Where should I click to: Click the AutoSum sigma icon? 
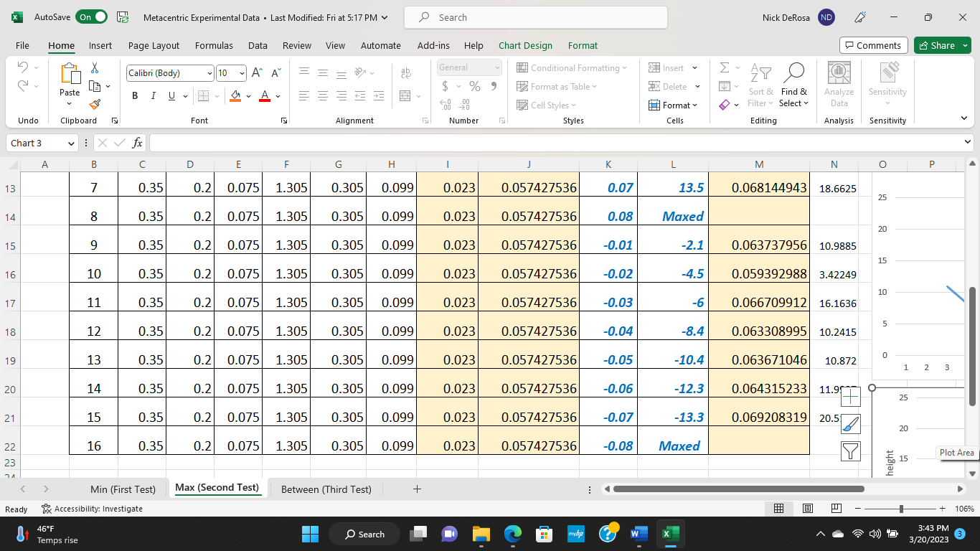[x=725, y=67]
